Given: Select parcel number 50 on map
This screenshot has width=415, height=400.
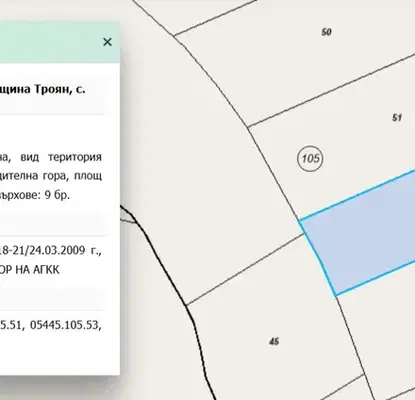Looking at the screenshot, I should 326,32.
